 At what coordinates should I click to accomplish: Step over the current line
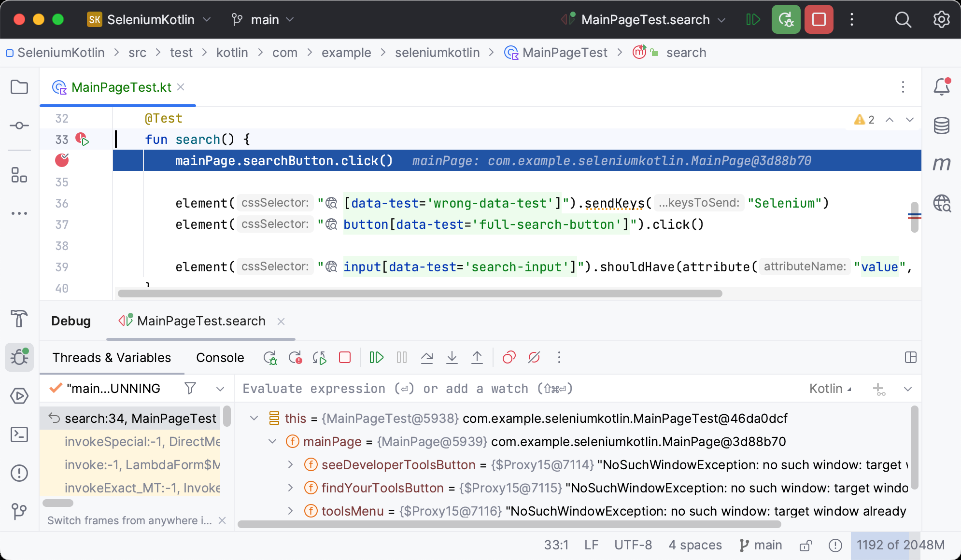pos(427,357)
